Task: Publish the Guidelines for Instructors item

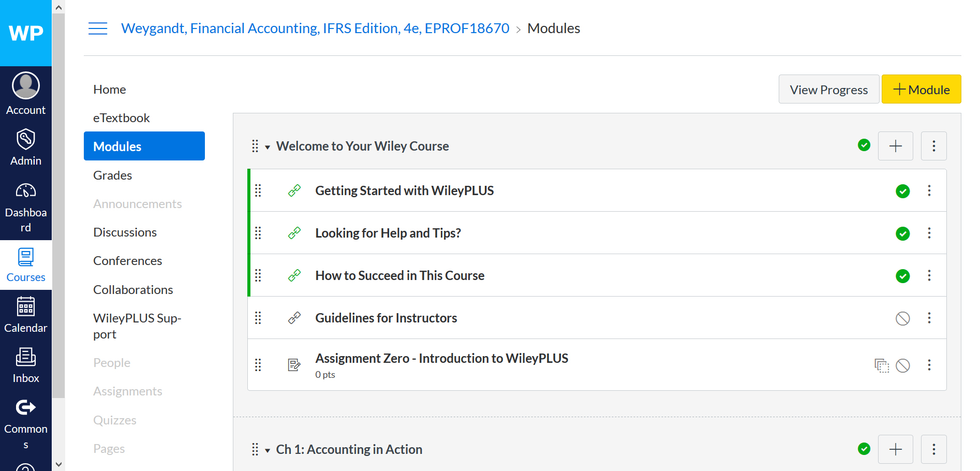Action: pyautogui.click(x=902, y=318)
